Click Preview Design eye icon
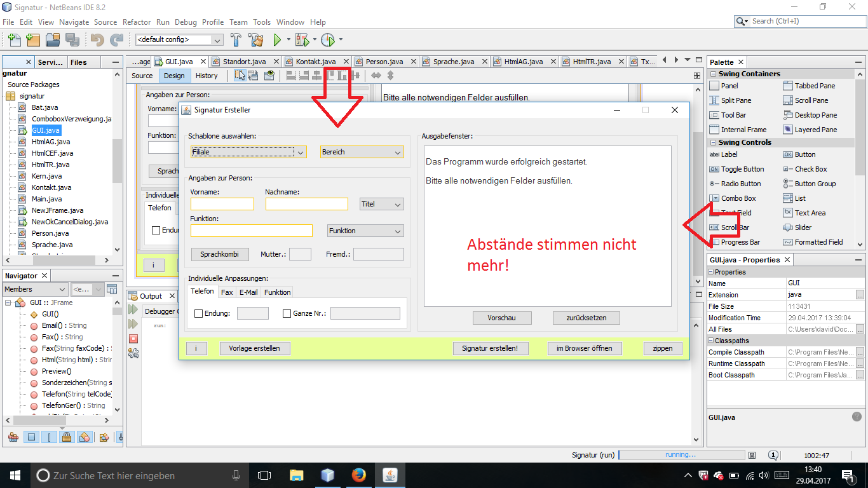 tap(269, 76)
